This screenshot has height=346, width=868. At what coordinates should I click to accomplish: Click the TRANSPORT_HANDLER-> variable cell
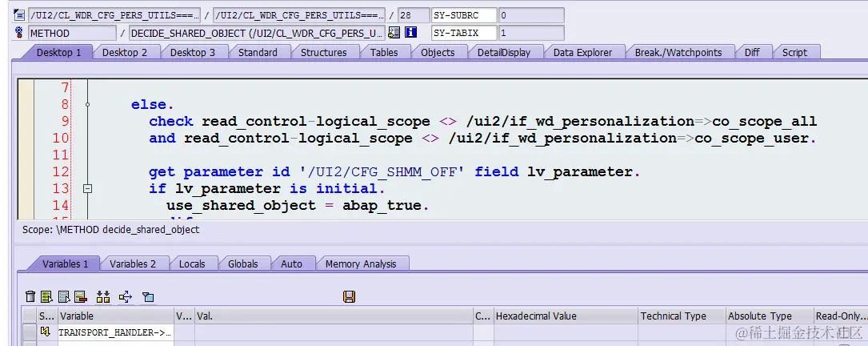coord(116,332)
